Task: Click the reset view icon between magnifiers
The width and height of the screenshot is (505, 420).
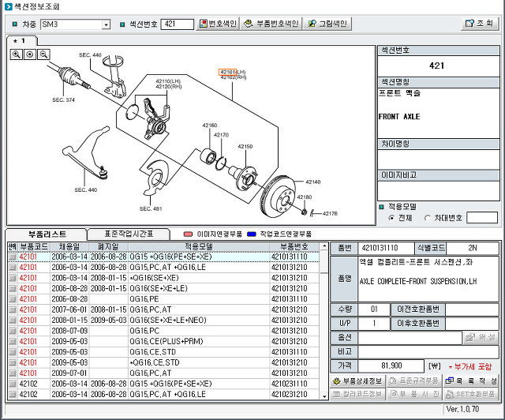Action: [30, 54]
